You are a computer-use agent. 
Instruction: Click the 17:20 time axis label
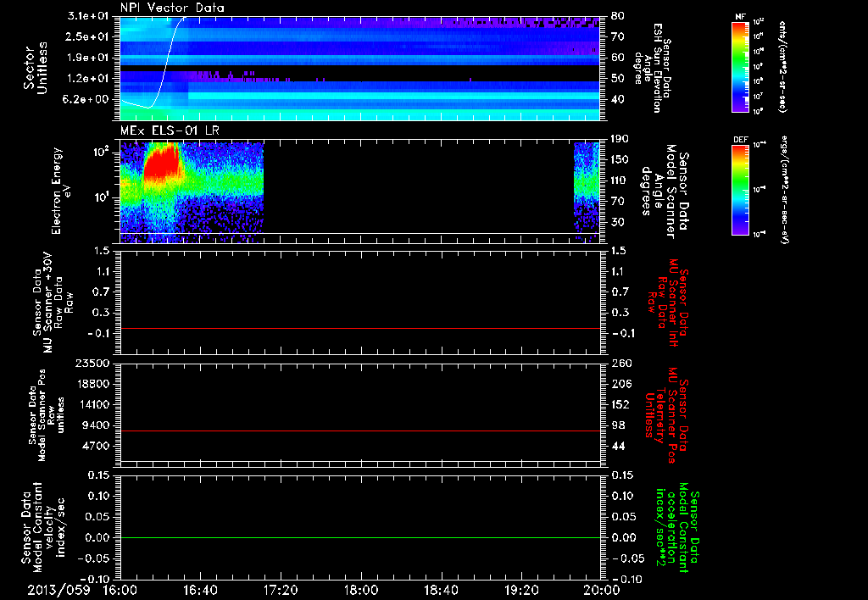point(281,590)
